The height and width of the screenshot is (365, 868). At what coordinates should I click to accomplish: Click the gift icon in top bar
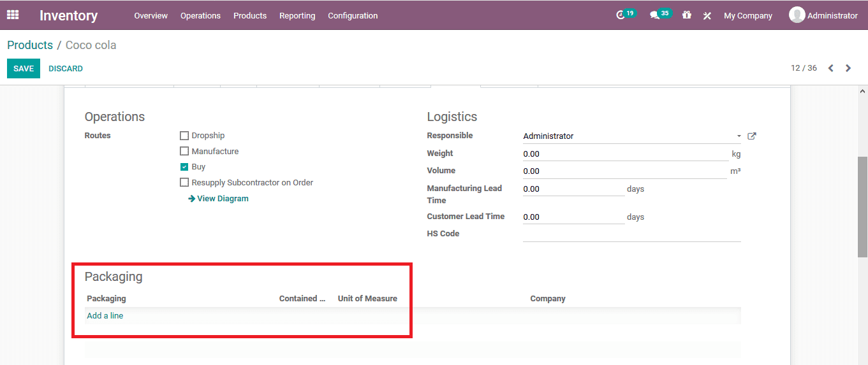(687, 15)
